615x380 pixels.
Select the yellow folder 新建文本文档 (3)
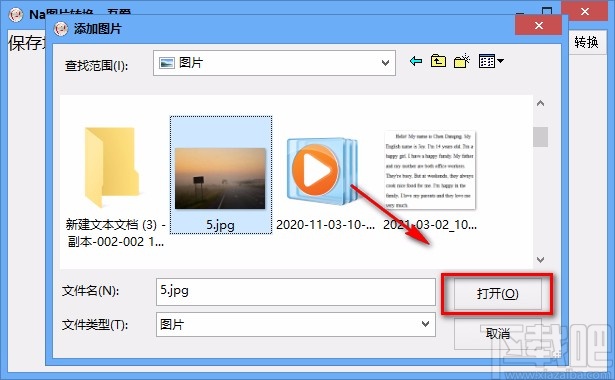coord(112,167)
